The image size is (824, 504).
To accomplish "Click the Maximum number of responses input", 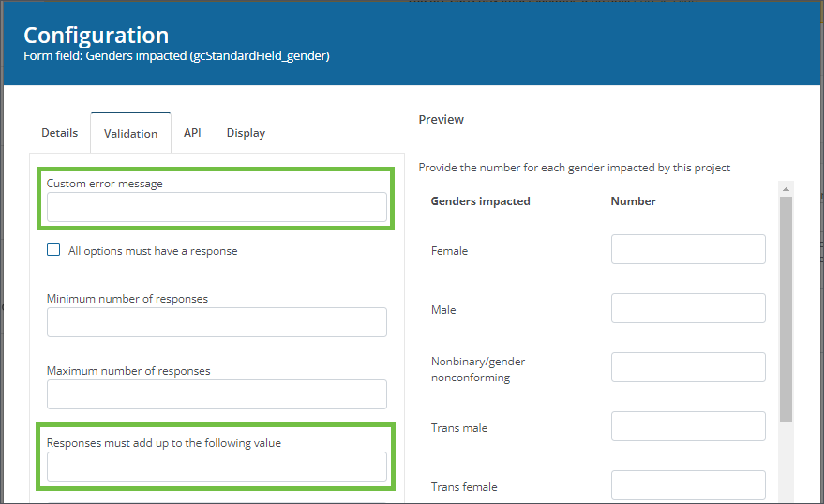I will pos(217,394).
